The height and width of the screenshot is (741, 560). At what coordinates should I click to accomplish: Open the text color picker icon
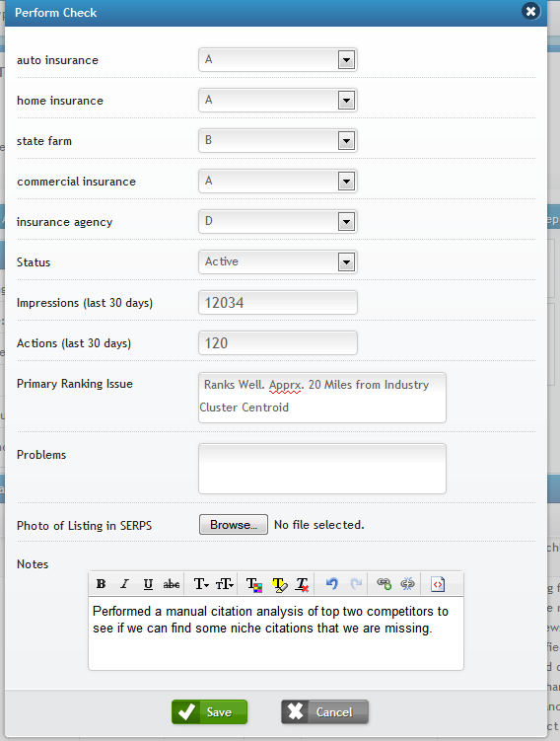pos(254,584)
